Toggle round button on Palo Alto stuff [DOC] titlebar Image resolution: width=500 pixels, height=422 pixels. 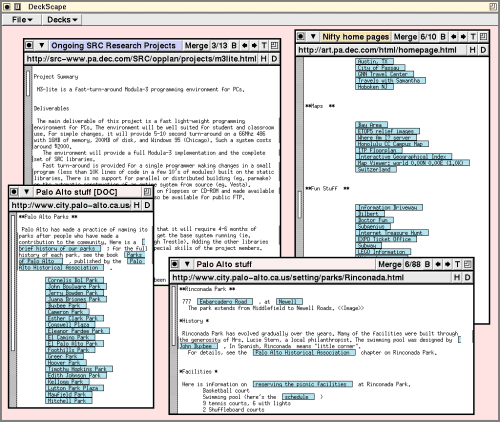[14, 192]
